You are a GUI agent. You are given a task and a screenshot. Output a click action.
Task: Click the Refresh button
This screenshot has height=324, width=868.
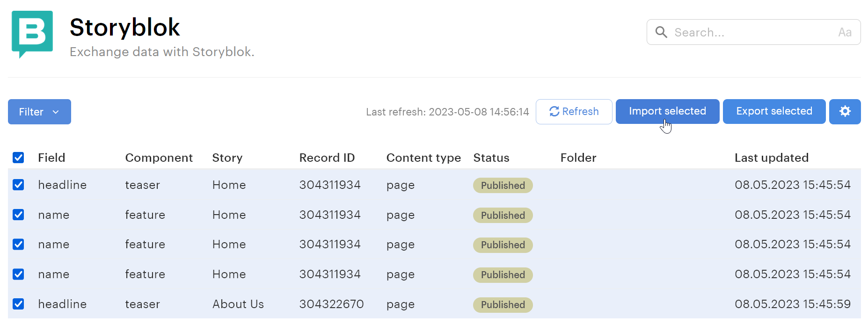(574, 111)
